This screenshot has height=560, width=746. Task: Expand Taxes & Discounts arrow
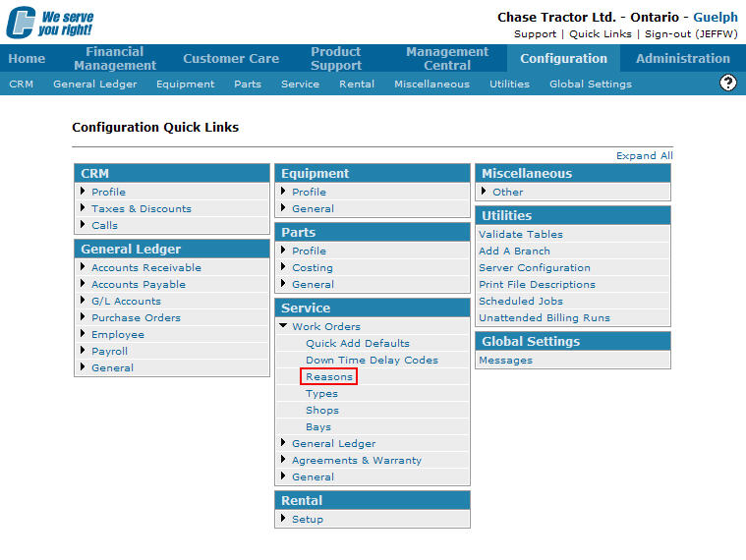[x=83, y=207]
